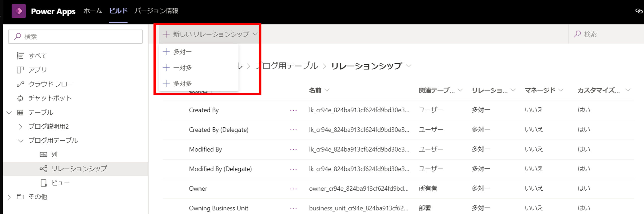The height and width of the screenshot is (214, 644).
Task: Select チャットボット in the sidebar
Action: point(50,98)
